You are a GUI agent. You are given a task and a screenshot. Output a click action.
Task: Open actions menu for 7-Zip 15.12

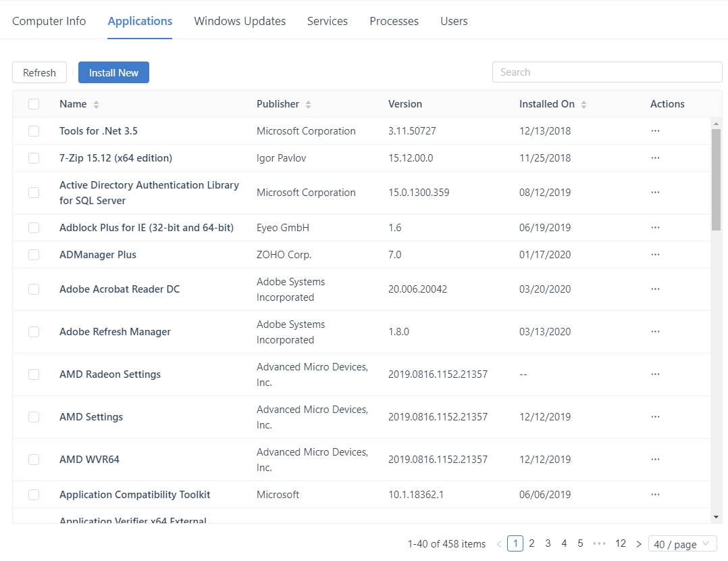pyautogui.click(x=655, y=158)
